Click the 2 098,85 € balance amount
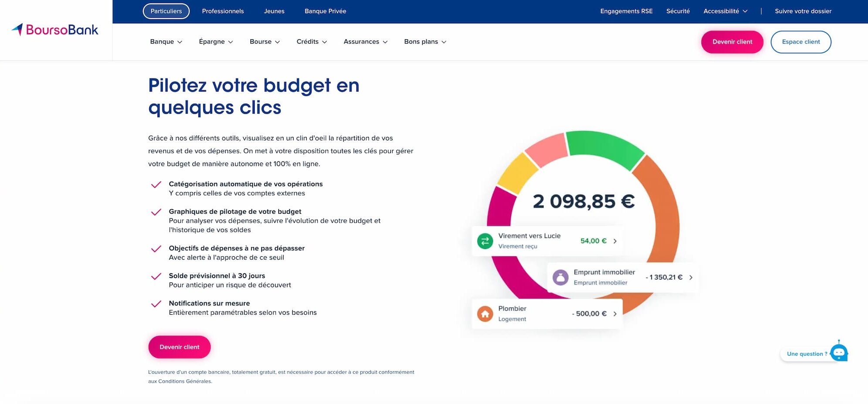868x404 pixels. pyautogui.click(x=583, y=201)
